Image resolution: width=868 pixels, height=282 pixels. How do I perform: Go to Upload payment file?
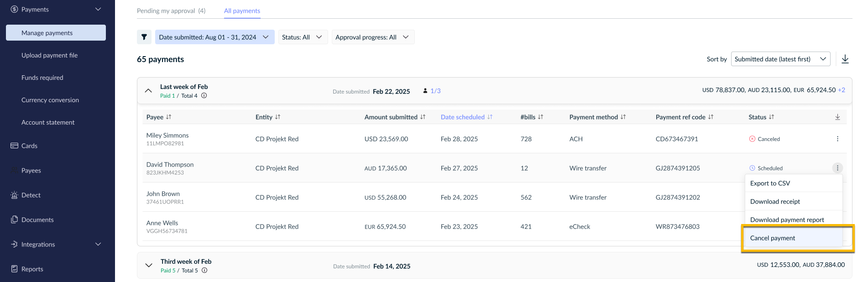49,55
